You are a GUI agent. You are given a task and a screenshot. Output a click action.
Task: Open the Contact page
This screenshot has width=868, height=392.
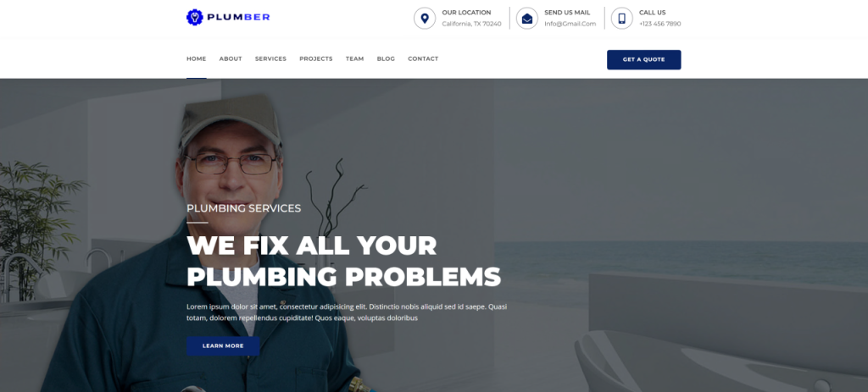coord(423,58)
